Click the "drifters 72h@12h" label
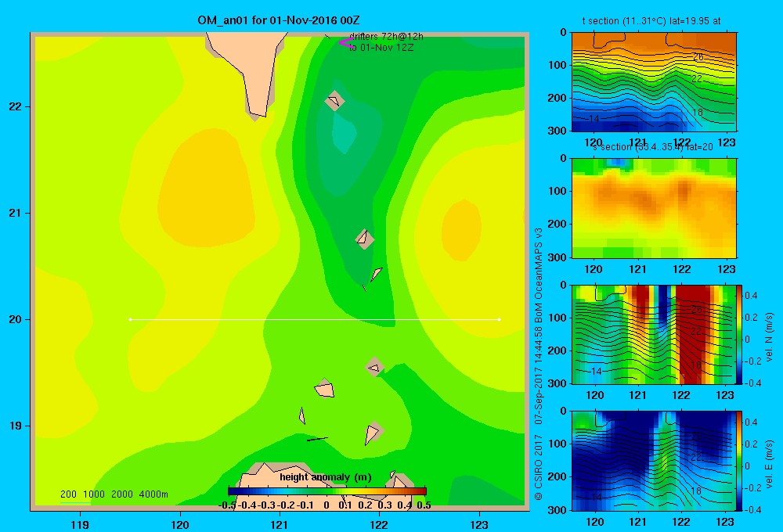The height and width of the screenshot is (532, 783). pos(386,37)
